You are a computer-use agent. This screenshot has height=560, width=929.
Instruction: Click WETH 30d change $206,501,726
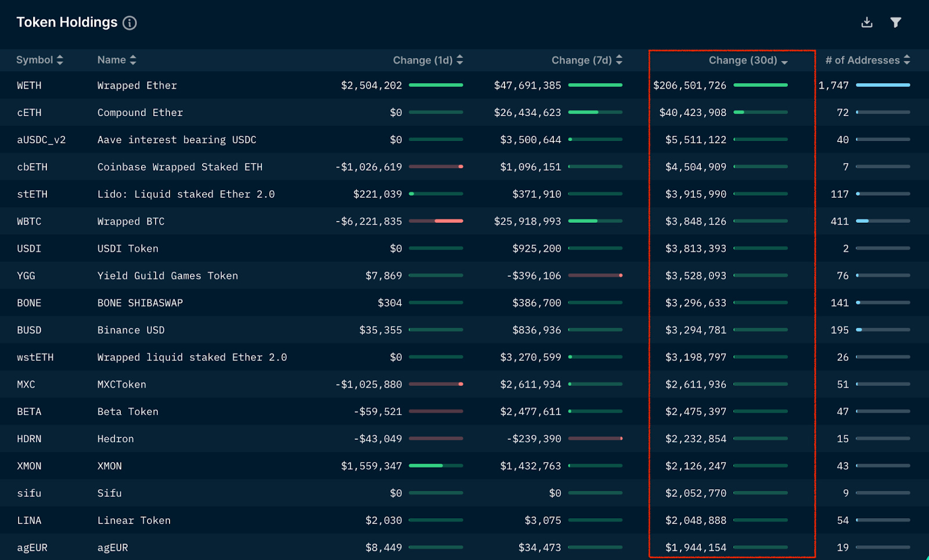point(690,85)
